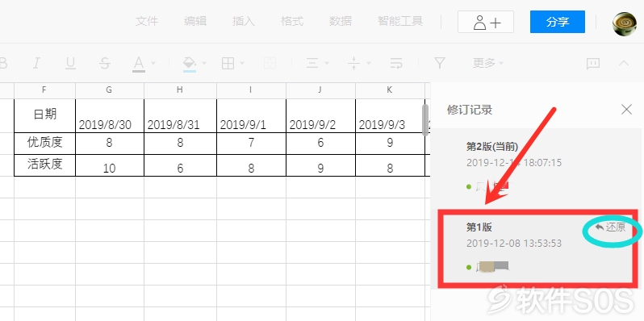Select the 2019/8/30 date cell

[x=110, y=115]
